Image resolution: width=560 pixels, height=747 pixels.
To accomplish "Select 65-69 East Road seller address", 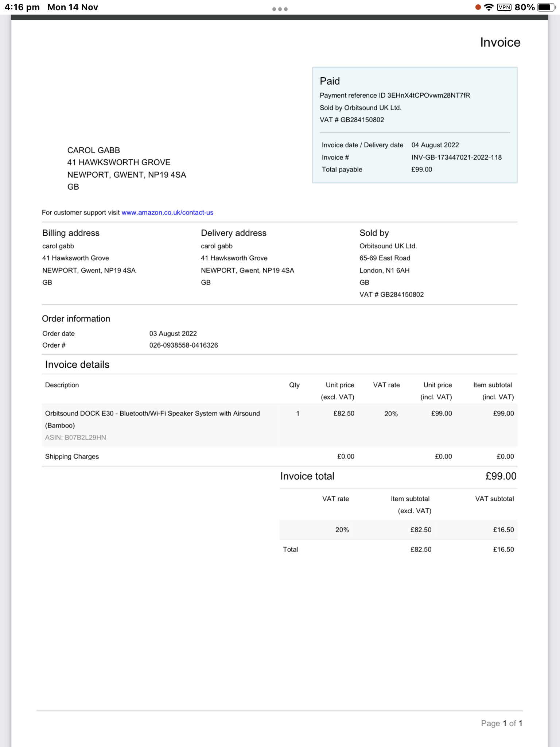I will [x=385, y=258].
